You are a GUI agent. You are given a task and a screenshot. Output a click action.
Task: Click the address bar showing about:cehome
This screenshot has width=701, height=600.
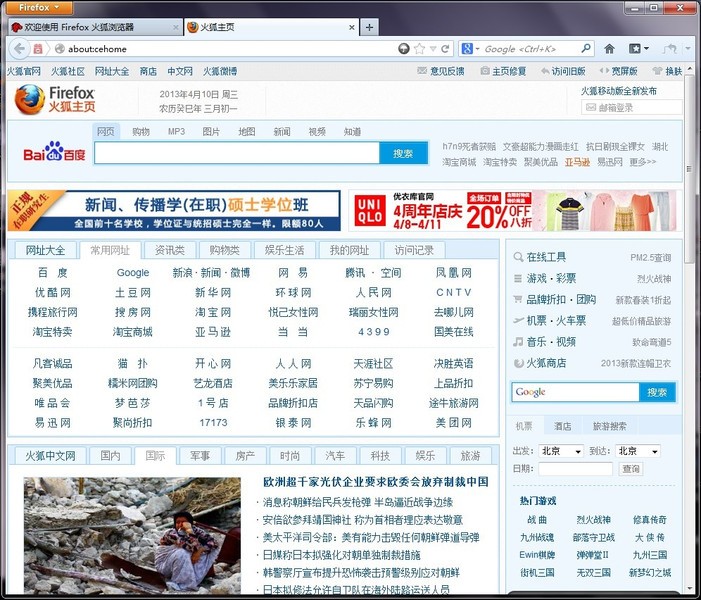tap(230, 49)
